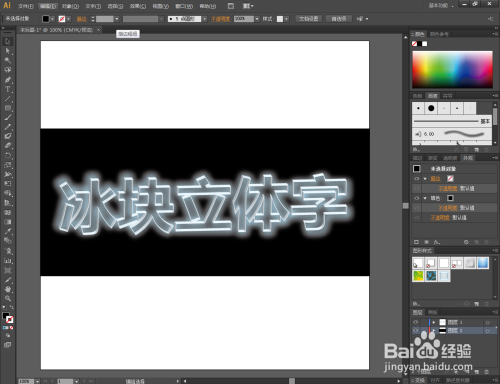Click the Arrange Documents icon in menu bar
Image resolution: width=500 pixels, height=384 pixels.
point(248,6)
